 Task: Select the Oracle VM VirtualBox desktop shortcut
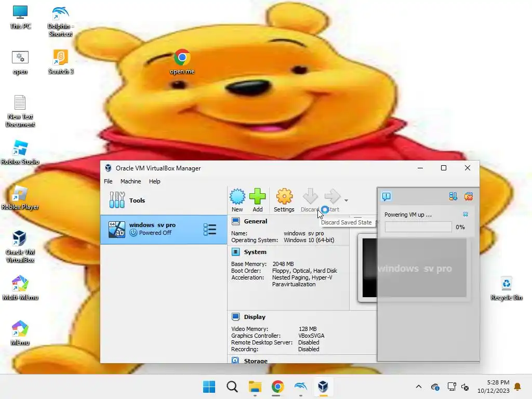pos(20,246)
